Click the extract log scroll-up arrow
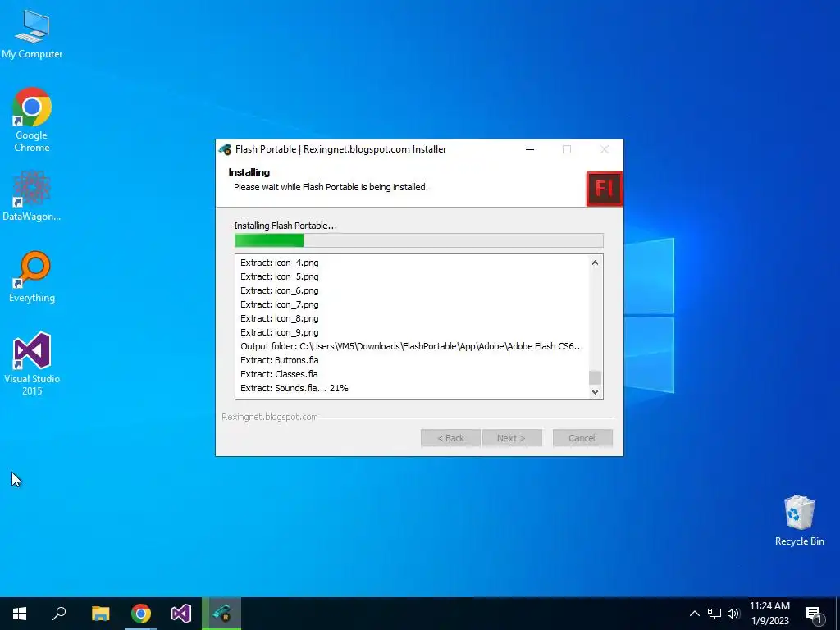This screenshot has height=630, width=840. (x=595, y=262)
